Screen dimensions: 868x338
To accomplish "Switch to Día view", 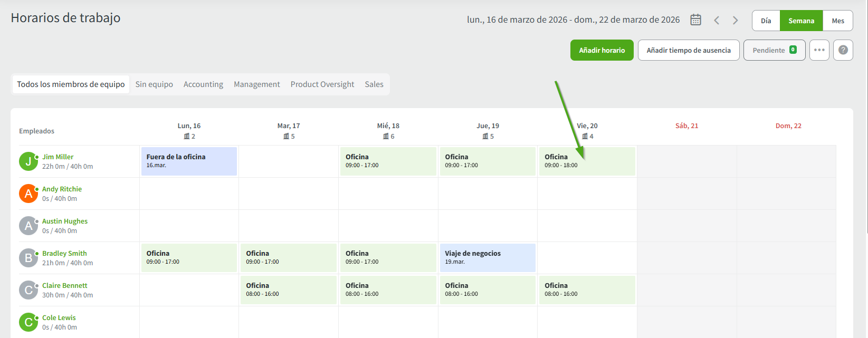I will (766, 21).
